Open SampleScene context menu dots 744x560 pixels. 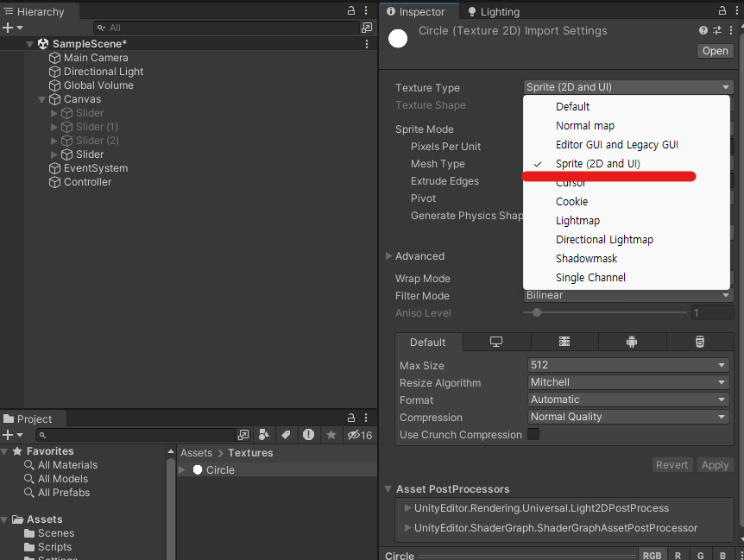(x=367, y=44)
